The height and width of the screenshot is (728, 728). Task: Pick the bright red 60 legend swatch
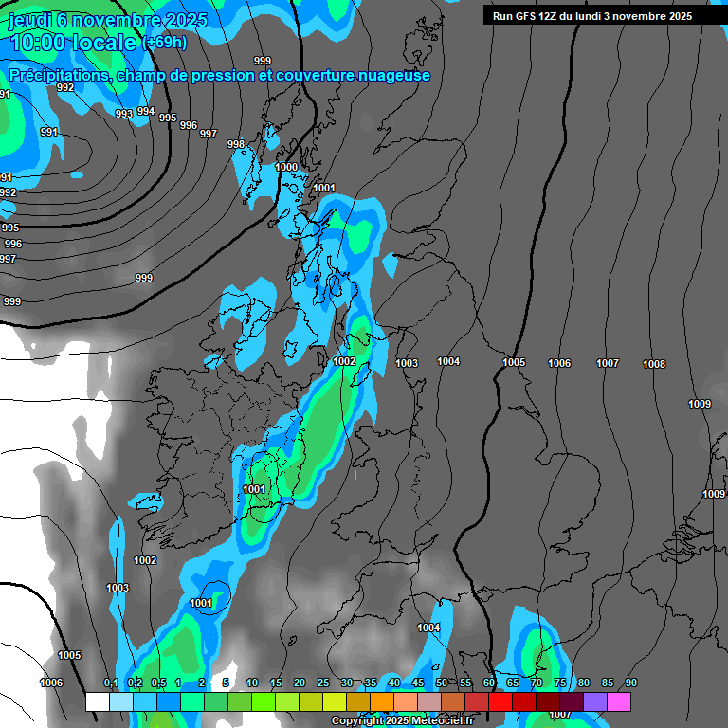pos(500,702)
